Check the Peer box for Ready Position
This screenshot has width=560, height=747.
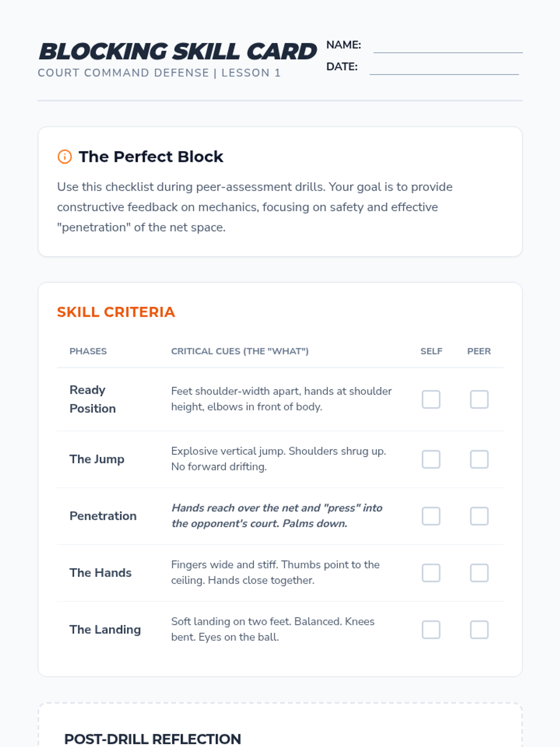tap(479, 400)
